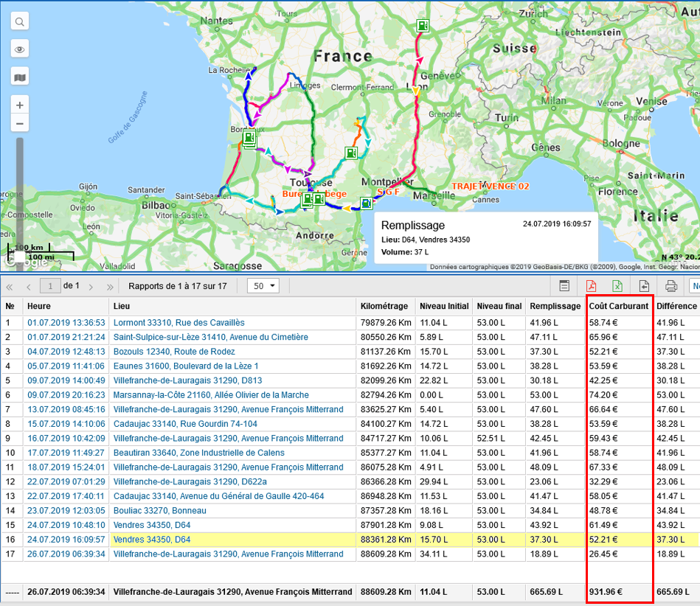
Task: Select the fuel station marker near Bordeaux
Action: pyautogui.click(x=249, y=137)
